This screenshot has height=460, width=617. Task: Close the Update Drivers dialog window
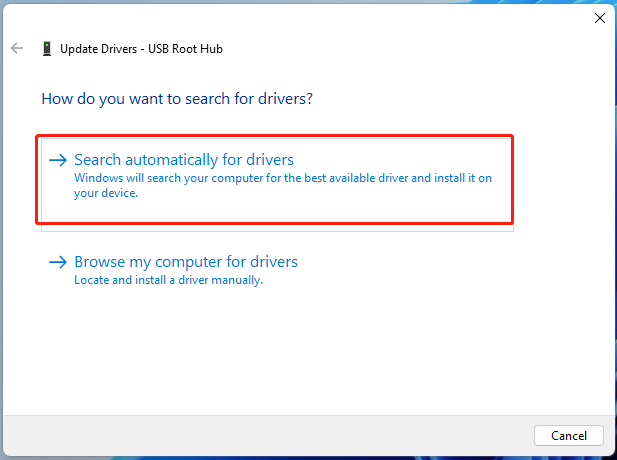click(x=599, y=18)
